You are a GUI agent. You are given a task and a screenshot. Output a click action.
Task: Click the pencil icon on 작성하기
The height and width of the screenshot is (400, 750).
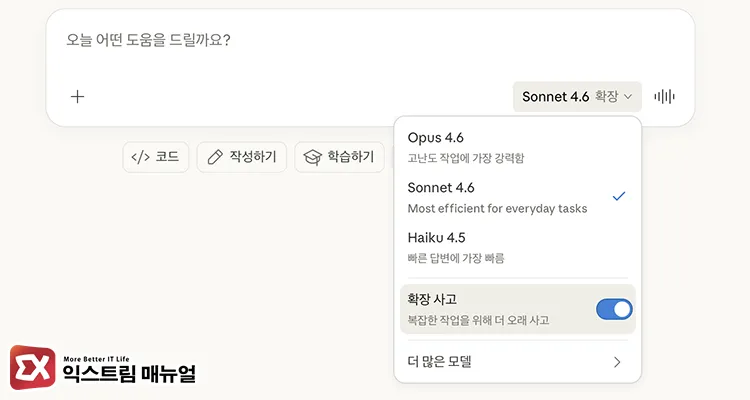[214, 157]
